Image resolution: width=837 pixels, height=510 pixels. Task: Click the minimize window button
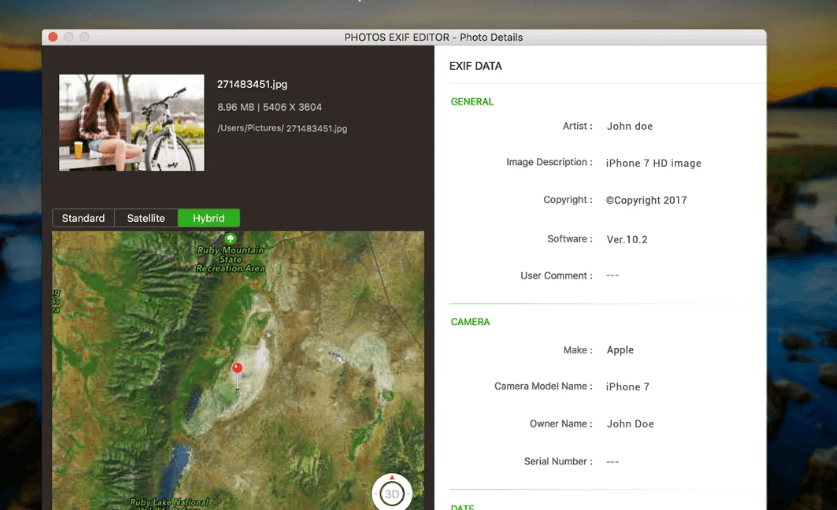coord(68,37)
